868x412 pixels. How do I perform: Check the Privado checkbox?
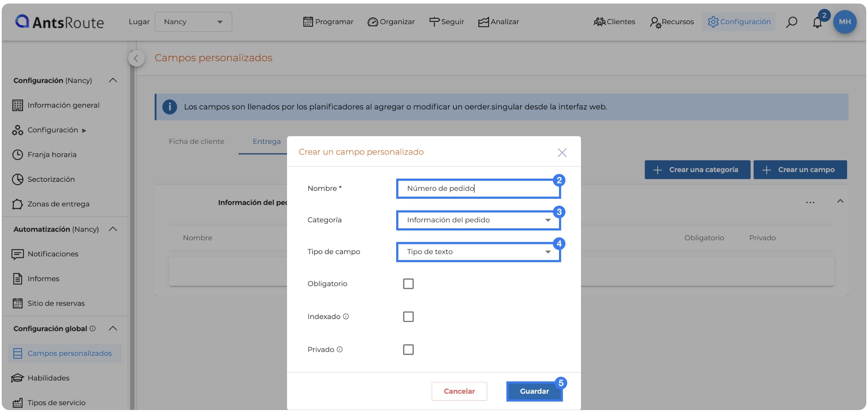(x=408, y=349)
